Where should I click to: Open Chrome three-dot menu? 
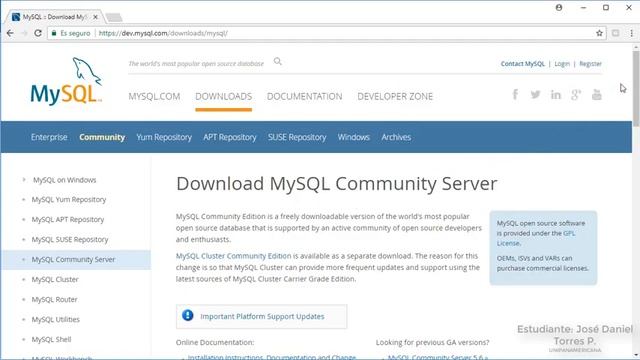(x=631, y=33)
